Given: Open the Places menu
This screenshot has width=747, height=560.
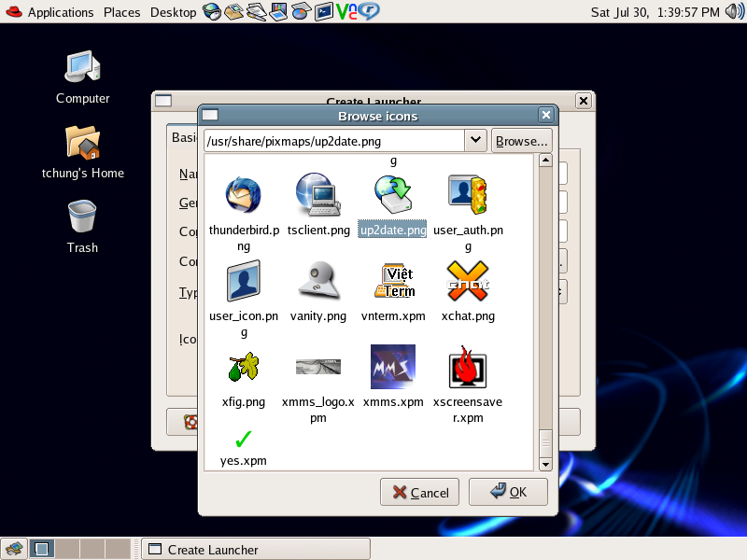Looking at the screenshot, I should [x=122, y=12].
